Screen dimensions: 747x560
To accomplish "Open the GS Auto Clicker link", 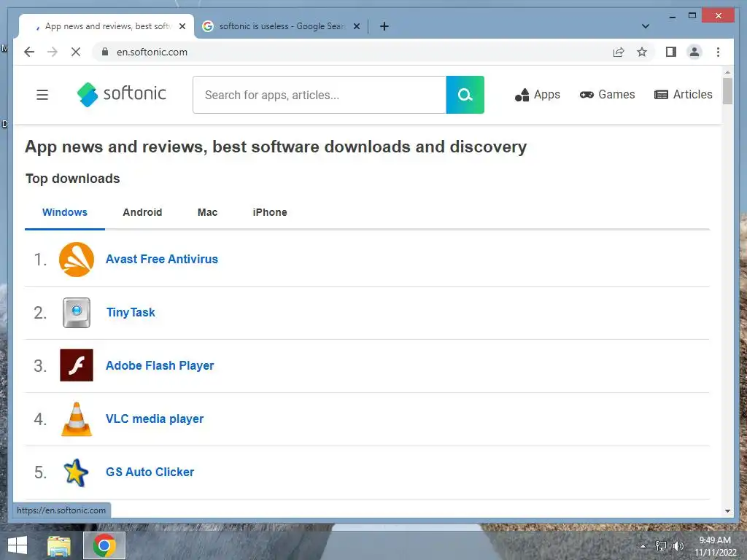I will tap(150, 472).
